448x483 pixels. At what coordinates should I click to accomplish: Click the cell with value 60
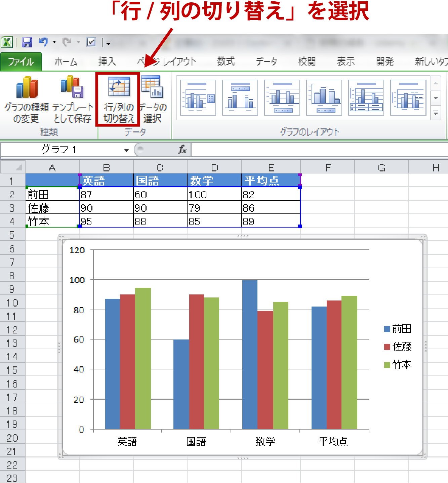pos(160,194)
